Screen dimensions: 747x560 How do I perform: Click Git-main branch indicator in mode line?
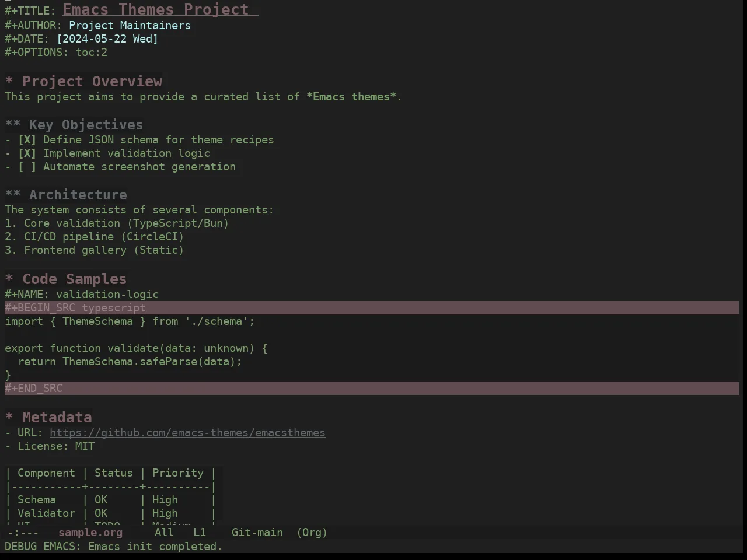coord(257,533)
